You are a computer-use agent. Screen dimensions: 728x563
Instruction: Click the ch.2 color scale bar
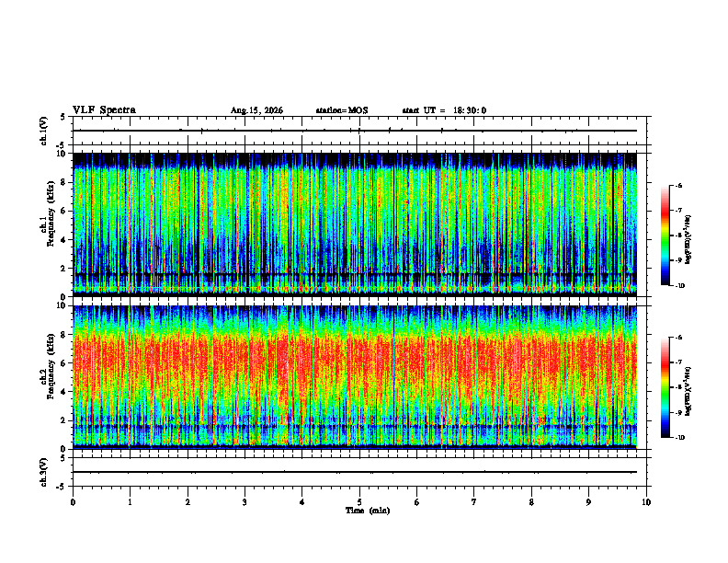point(665,387)
